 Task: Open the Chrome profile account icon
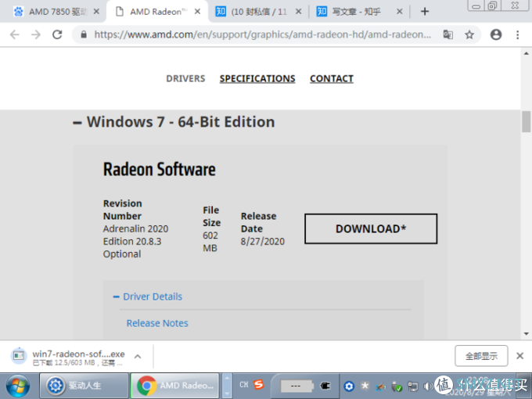[x=496, y=34]
